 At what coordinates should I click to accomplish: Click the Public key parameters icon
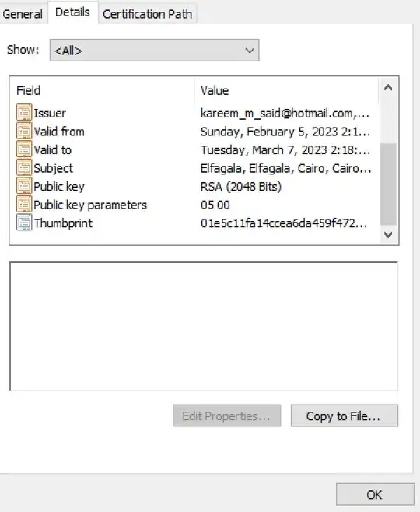(24, 204)
